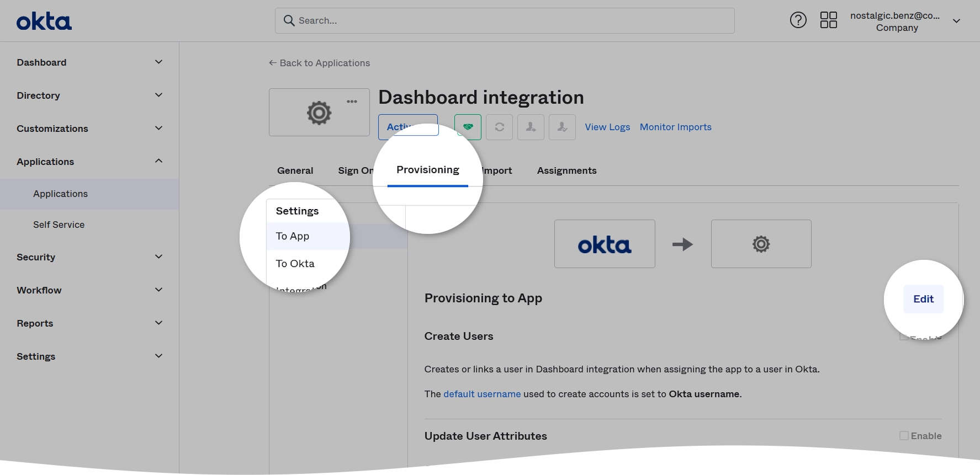Expand the Directory sidebar section

(x=89, y=95)
